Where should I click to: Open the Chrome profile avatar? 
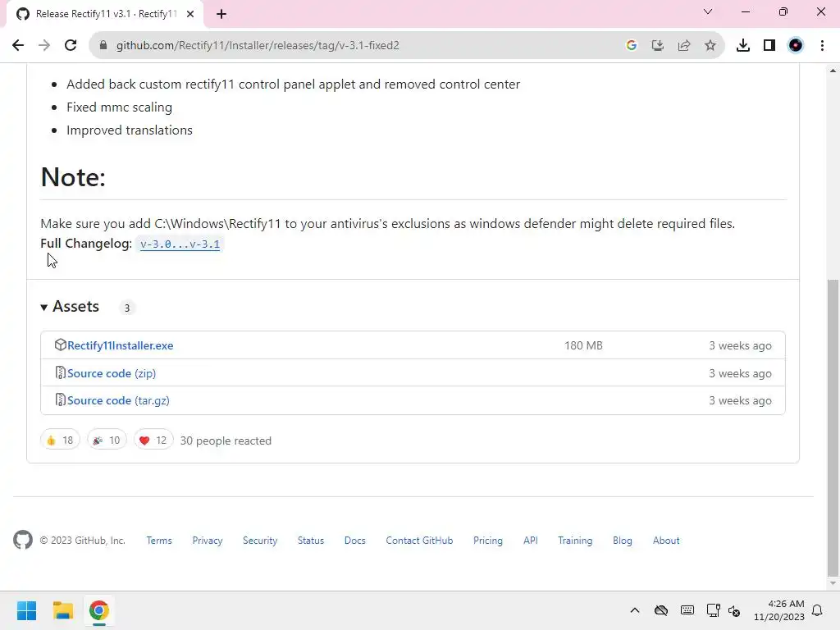(x=796, y=46)
